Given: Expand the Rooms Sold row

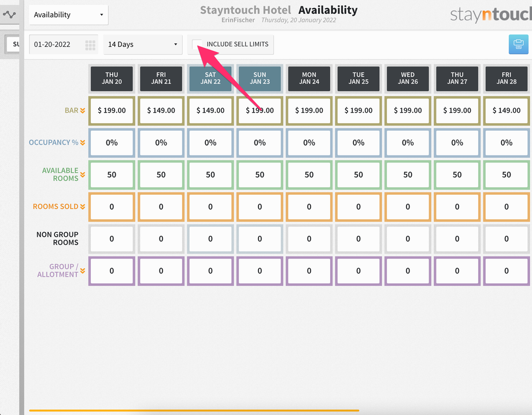Looking at the screenshot, I should [x=83, y=206].
